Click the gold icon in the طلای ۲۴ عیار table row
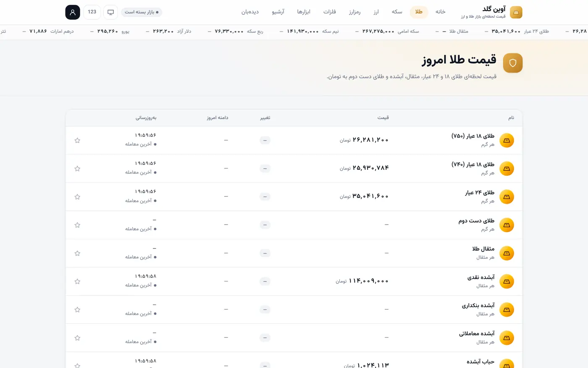588x368 pixels. tap(507, 197)
